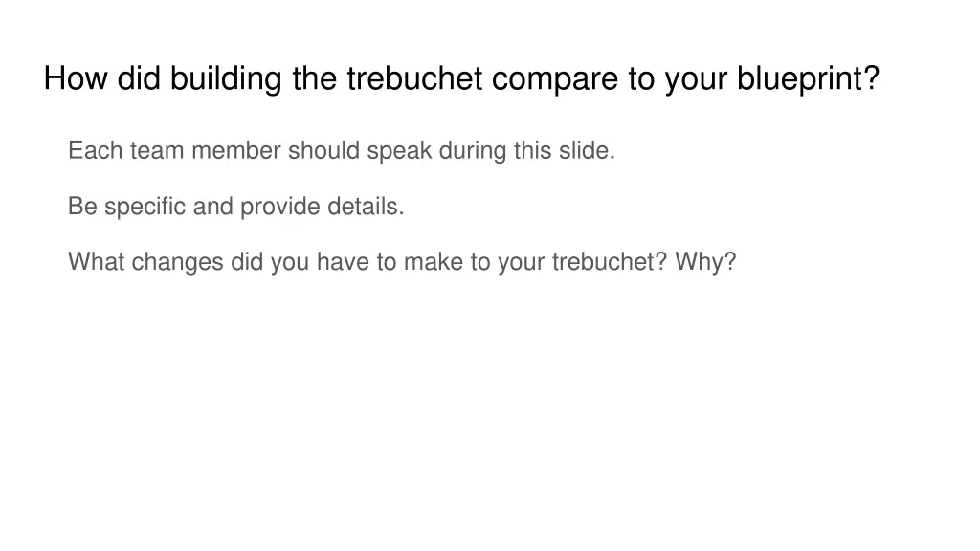Image resolution: width=980 pixels, height=551 pixels.
Task: Click the slide title about the trebuchet blueprint
Action: pyautogui.click(x=461, y=79)
